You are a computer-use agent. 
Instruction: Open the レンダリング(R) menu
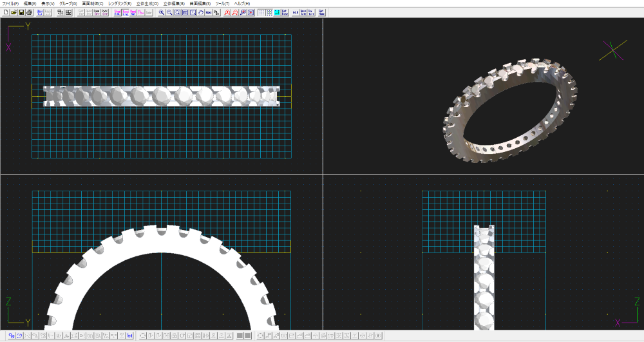pos(118,3)
